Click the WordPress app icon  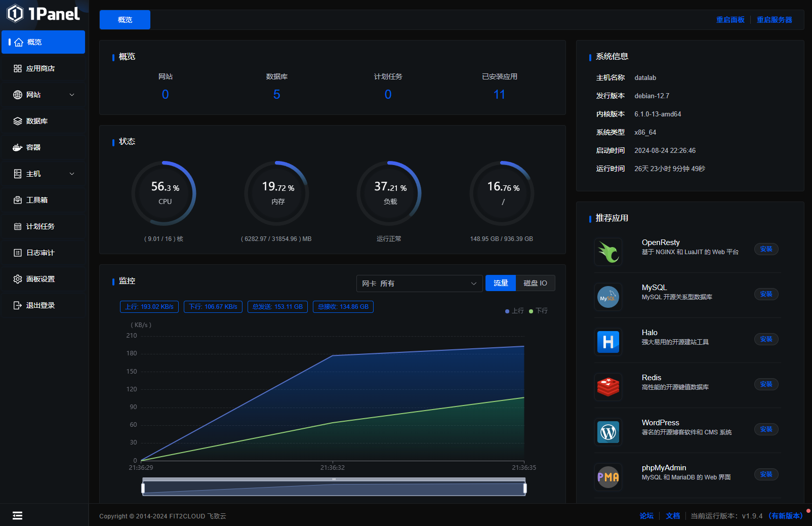(608, 432)
